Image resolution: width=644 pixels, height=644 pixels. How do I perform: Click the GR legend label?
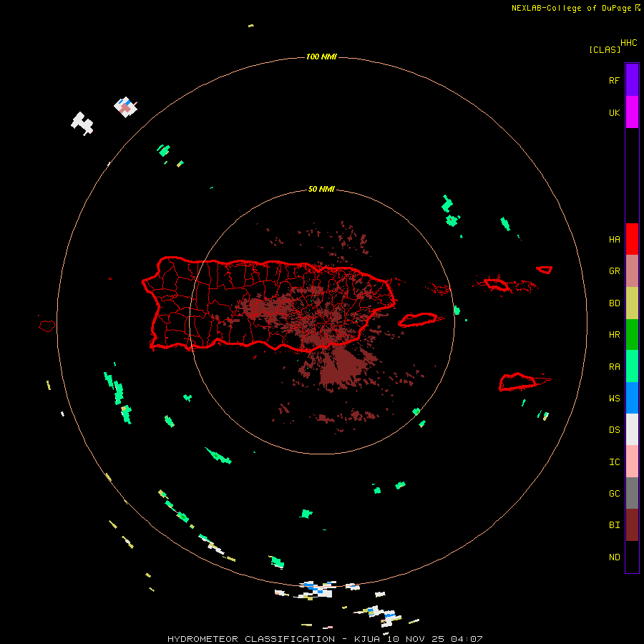[614, 271]
